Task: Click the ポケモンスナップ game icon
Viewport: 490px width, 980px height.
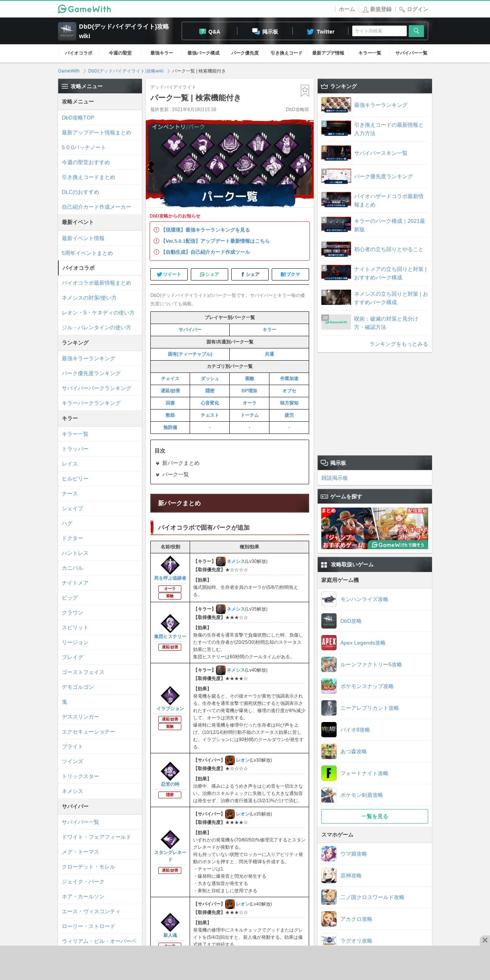Action: point(329,686)
